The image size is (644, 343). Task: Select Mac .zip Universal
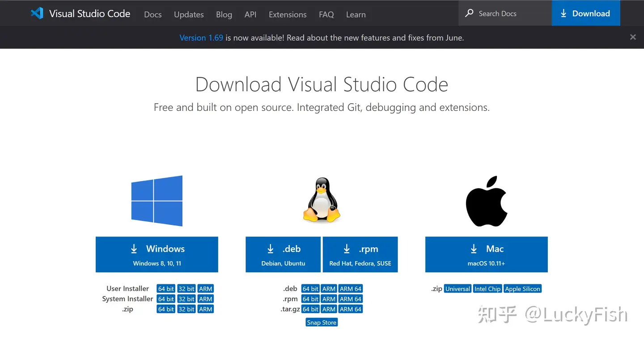458,289
